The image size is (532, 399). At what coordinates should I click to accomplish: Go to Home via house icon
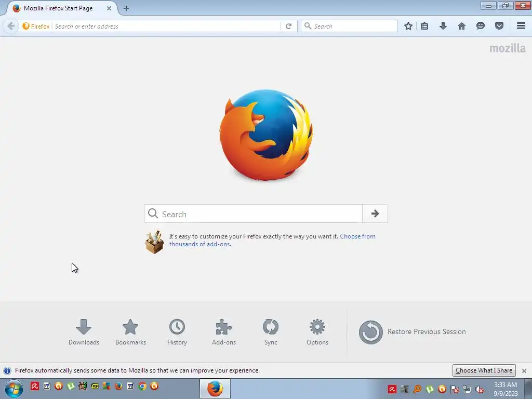point(462,26)
